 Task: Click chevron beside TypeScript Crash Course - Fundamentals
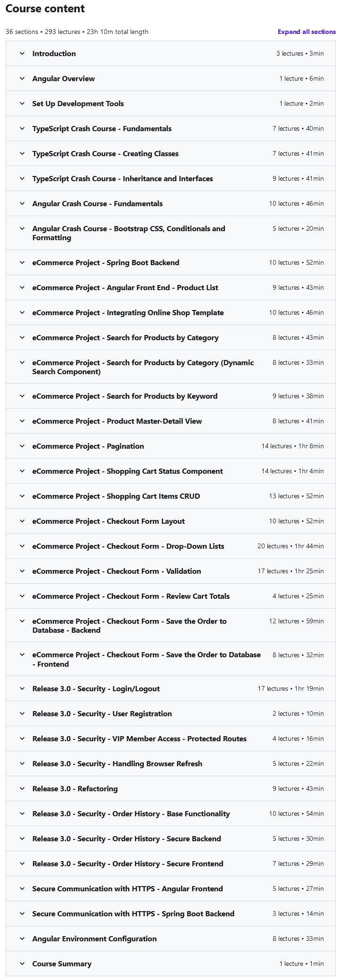coord(22,128)
